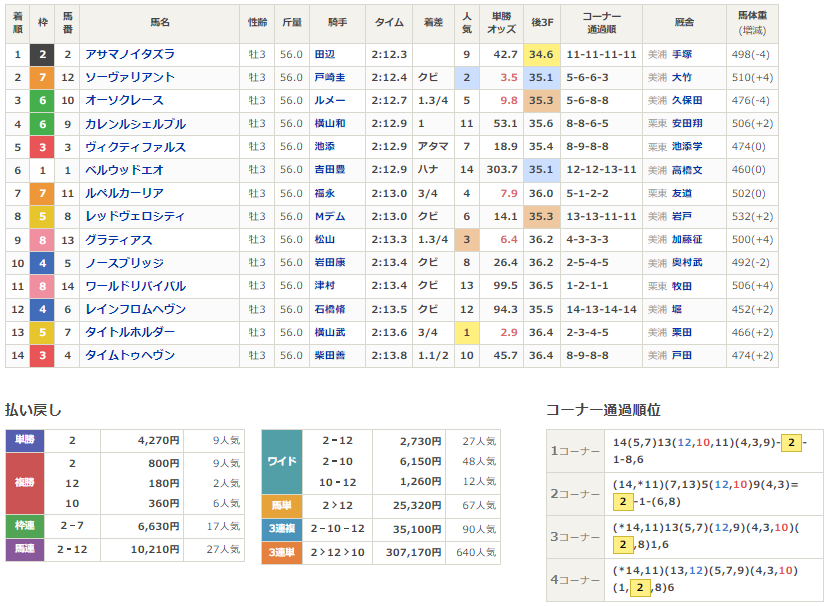The height and width of the screenshot is (606, 830).
Task: Select the odds value 303.7
Action: coord(502,170)
